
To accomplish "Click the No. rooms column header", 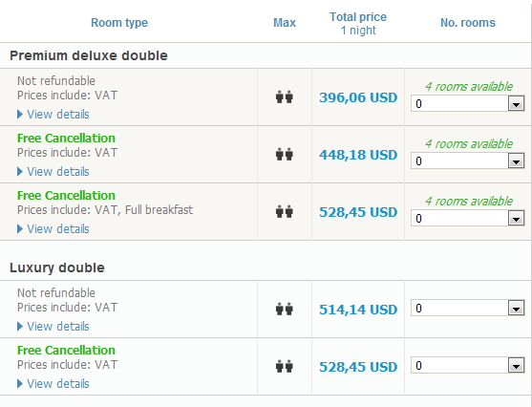I will 468,23.
